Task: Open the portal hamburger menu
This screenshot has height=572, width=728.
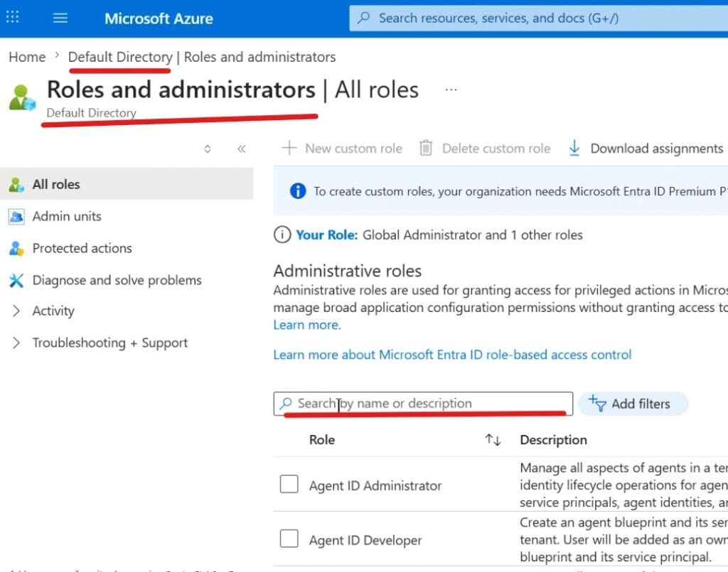Action: [x=60, y=18]
